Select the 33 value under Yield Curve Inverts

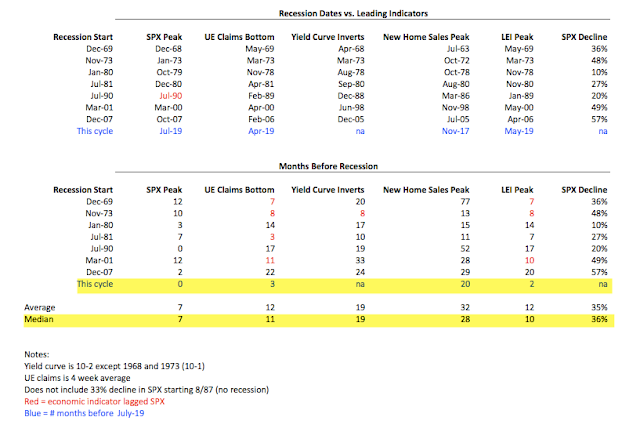tap(360, 260)
